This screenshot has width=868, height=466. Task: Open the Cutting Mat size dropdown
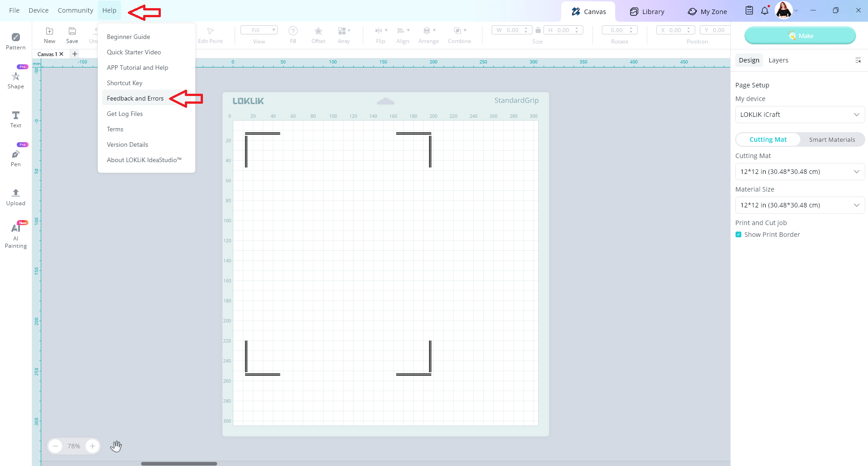[x=800, y=172]
